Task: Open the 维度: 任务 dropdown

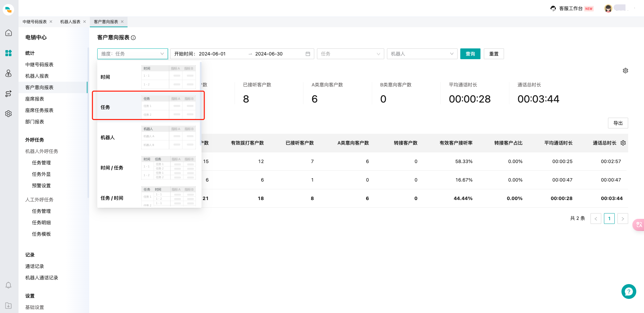Action: pos(133,54)
